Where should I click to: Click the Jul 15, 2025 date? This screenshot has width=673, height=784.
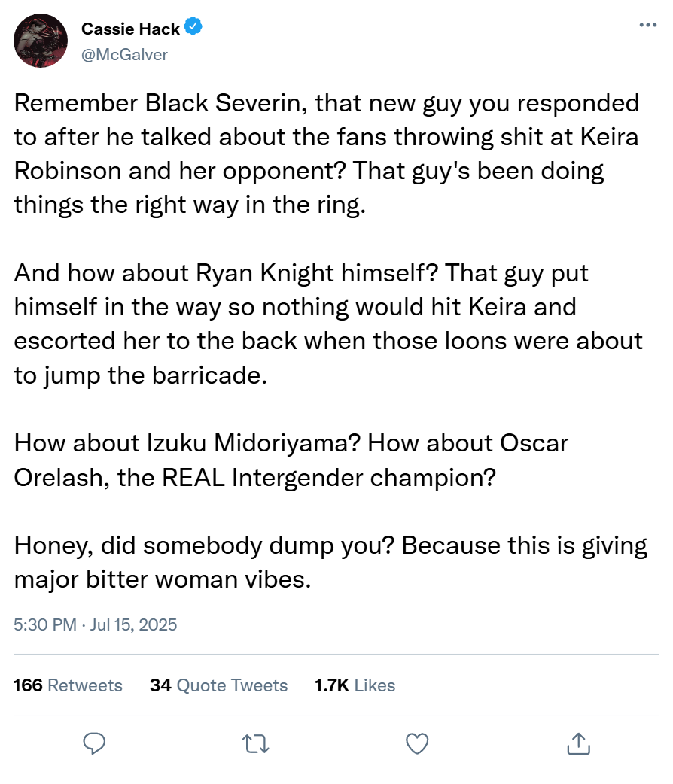pos(134,624)
